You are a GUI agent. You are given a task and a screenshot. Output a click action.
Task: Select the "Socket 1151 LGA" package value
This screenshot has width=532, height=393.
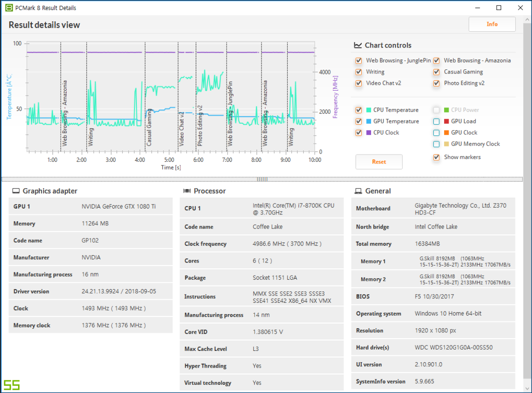point(275,277)
